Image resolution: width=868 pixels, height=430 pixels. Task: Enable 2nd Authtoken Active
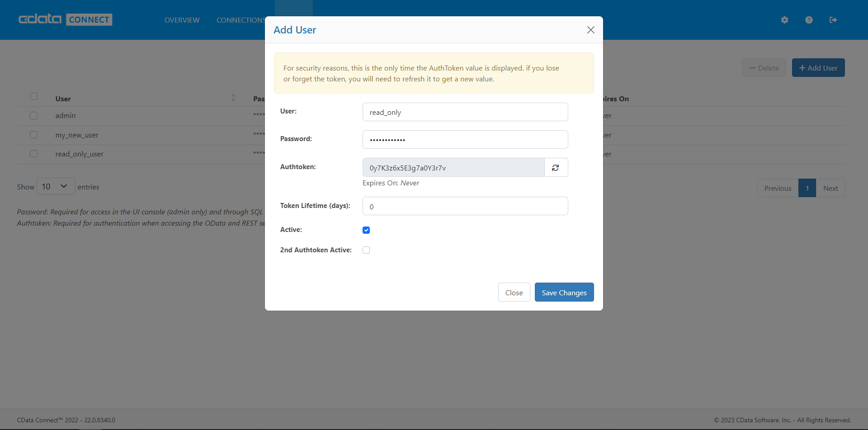tap(366, 250)
